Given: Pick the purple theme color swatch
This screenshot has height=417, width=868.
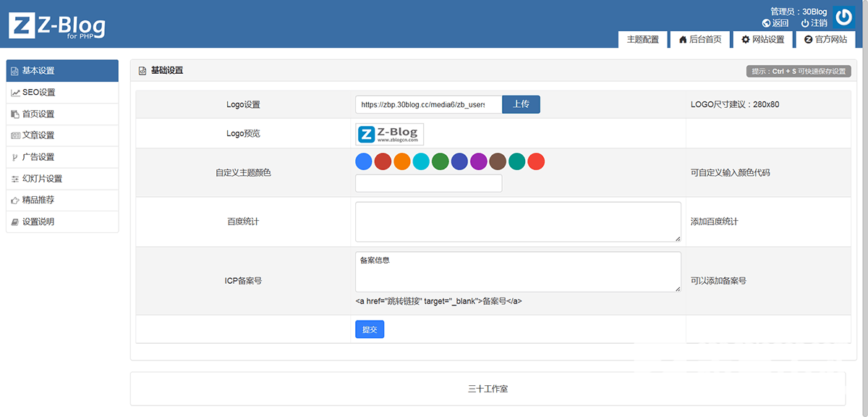Looking at the screenshot, I should 479,161.
